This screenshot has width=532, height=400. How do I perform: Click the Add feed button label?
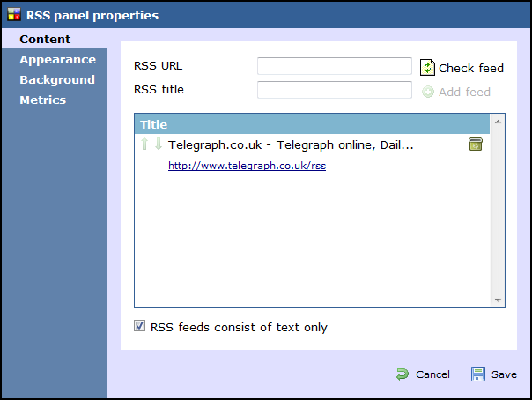(464, 92)
